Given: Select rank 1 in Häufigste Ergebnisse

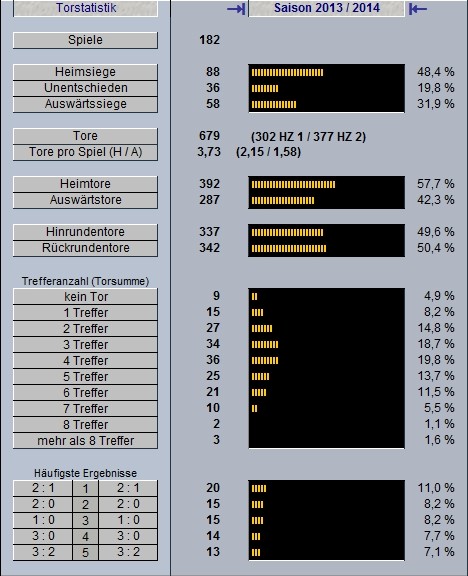Looking at the screenshot, I should 85,489.
